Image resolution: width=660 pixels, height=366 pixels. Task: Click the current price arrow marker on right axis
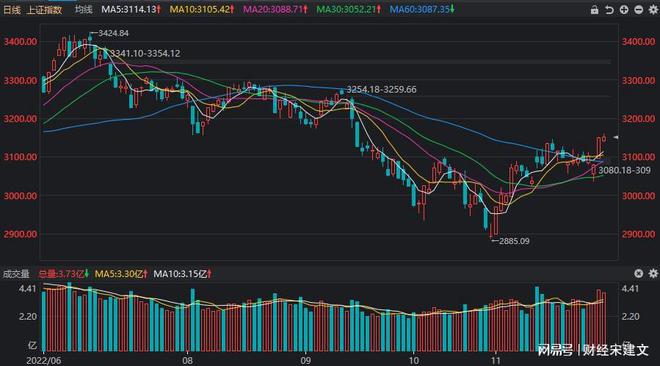pyautogui.click(x=615, y=137)
